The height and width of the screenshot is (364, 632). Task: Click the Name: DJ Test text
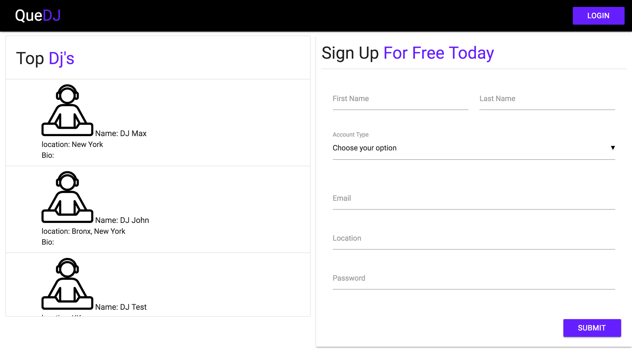pyautogui.click(x=121, y=307)
